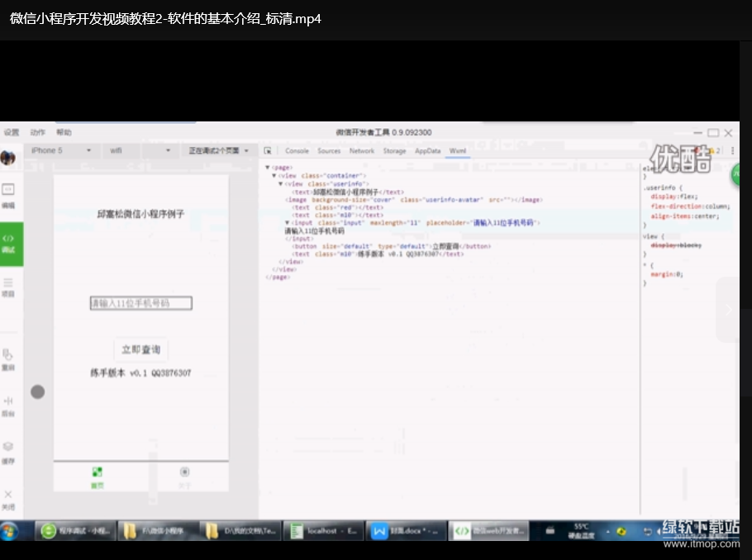Open F:\微信小程序 folder from taskbar
The image size is (752, 560).
click(x=158, y=531)
